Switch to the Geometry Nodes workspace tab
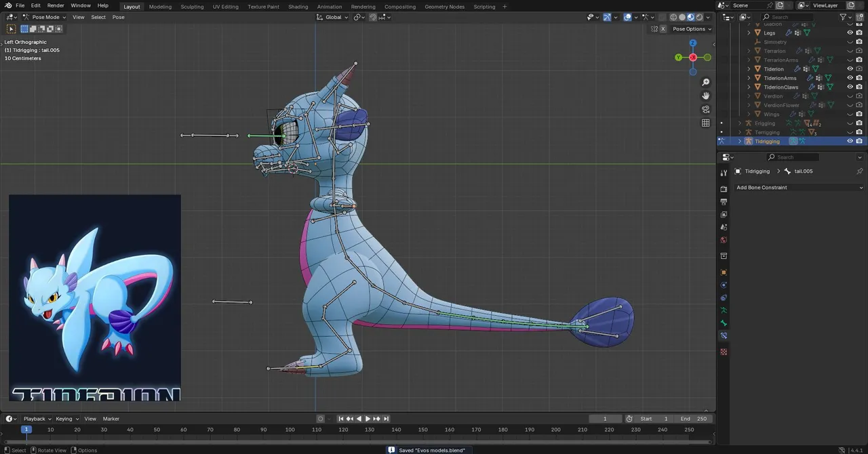 click(x=445, y=7)
